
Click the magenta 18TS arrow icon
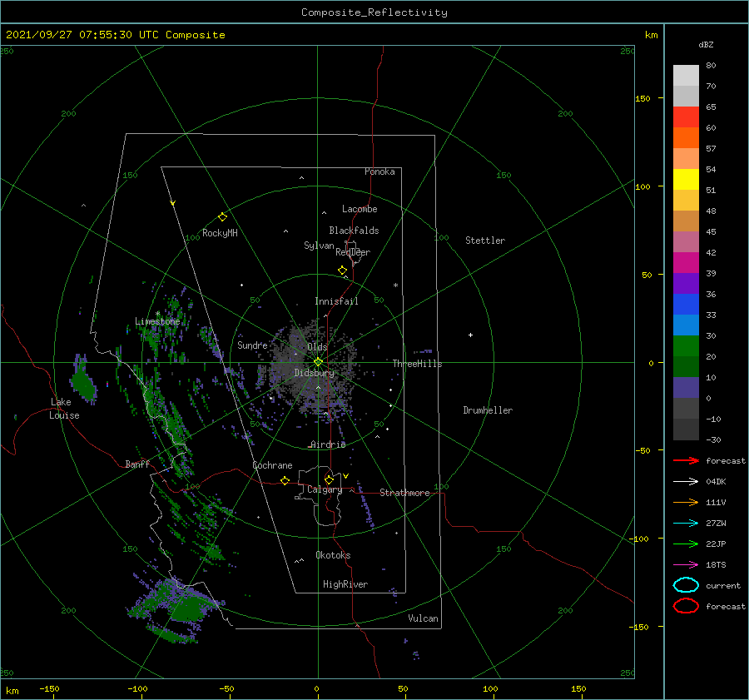[x=686, y=565]
